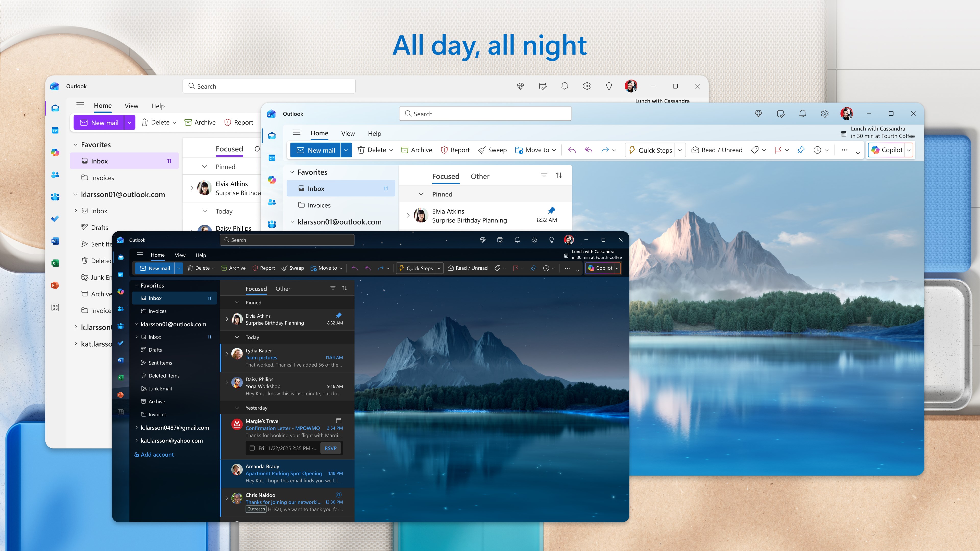This screenshot has height=551, width=980.
Task: Click RSVP on Margie's Travel confirmation email
Action: click(330, 448)
